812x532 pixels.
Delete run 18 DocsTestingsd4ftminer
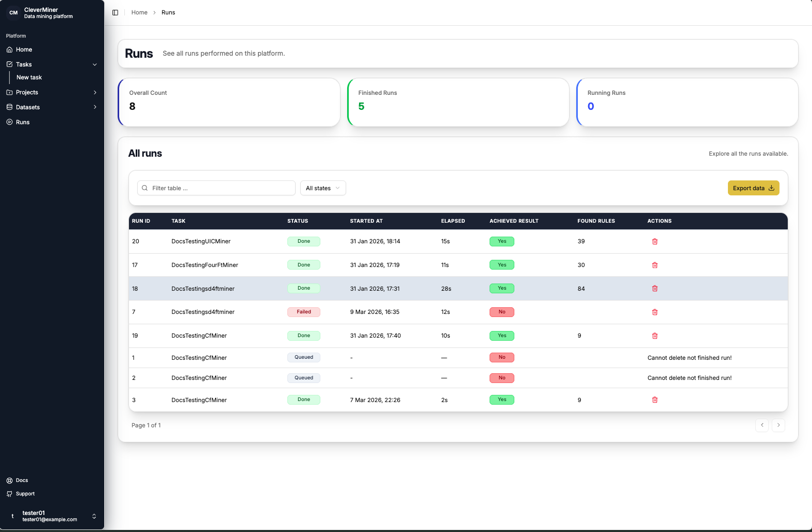click(655, 289)
